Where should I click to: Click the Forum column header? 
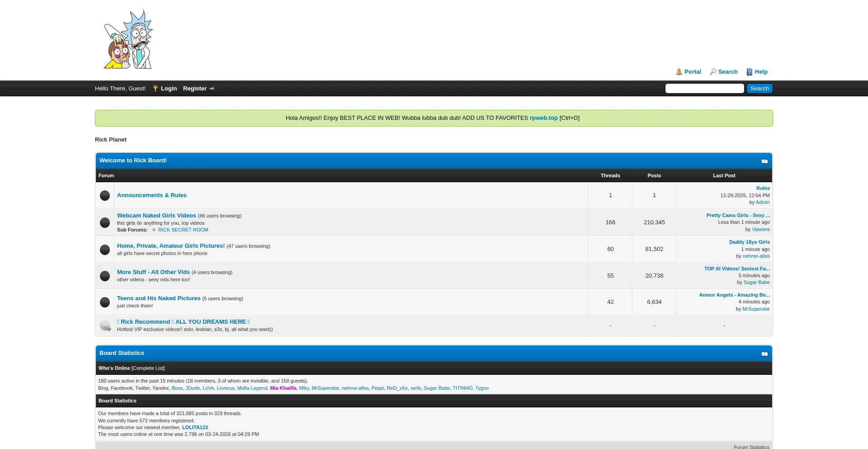click(106, 175)
